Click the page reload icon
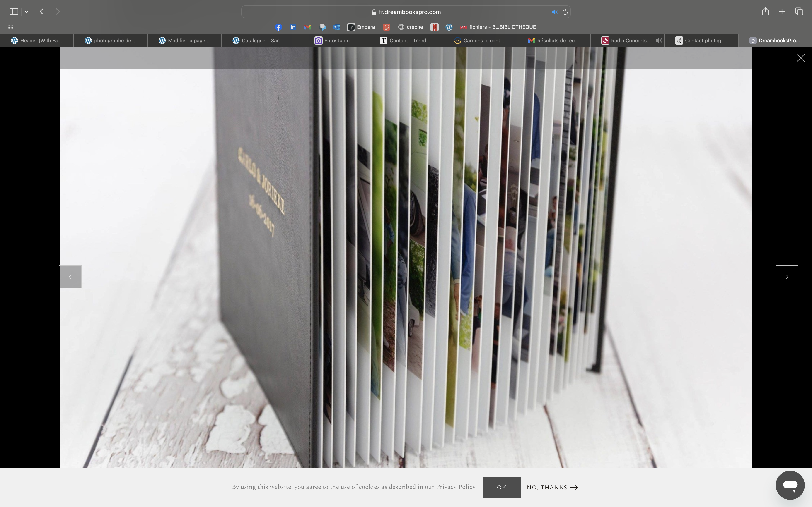The height and width of the screenshot is (507, 812). (565, 12)
